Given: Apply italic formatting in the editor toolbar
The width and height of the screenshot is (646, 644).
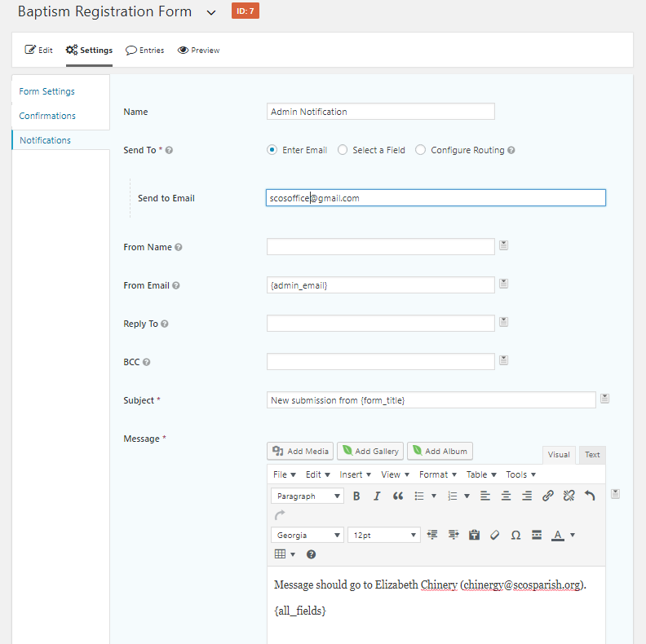Looking at the screenshot, I should point(377,496).
